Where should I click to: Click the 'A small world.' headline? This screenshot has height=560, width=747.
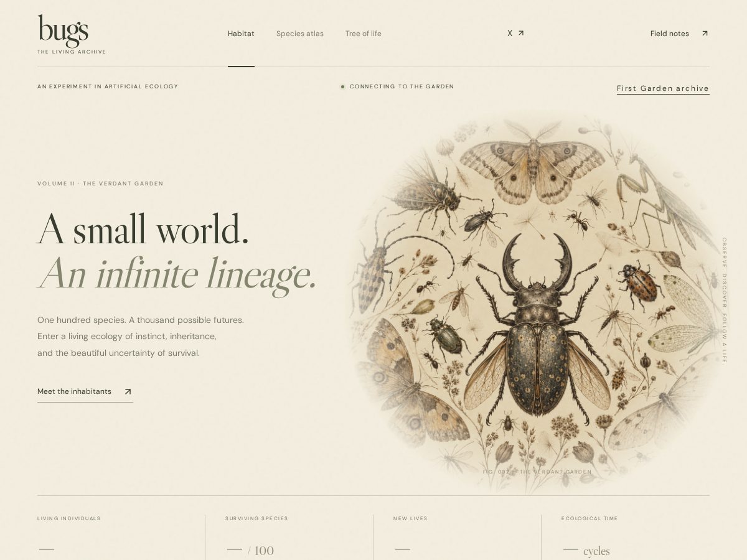tap(143, 228)
